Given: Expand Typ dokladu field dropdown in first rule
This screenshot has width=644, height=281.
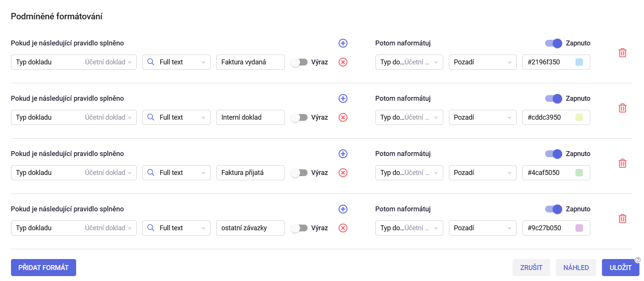Looking at the screenshot, I should click(x=74, y=62).
